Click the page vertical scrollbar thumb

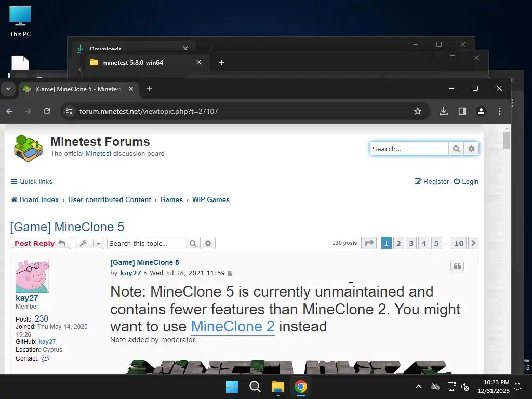tap(507, 140)
